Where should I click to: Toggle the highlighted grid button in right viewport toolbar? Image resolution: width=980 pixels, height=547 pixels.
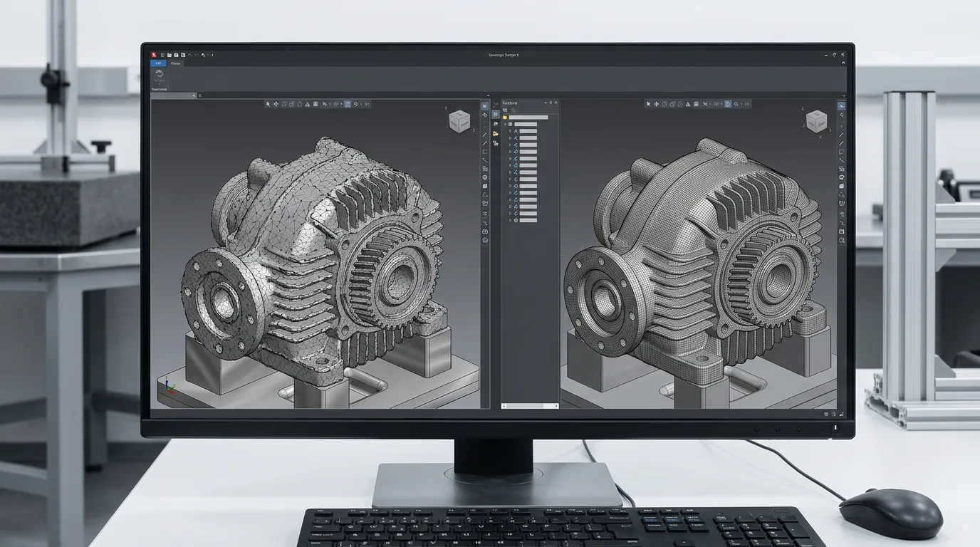(x=728, y=104)
